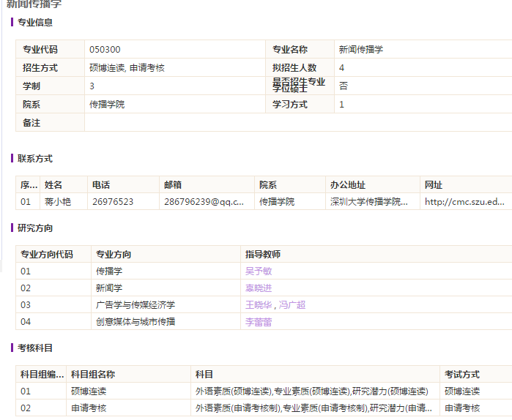Open 王晓华 advisor link
The image size is (512, 420).
tap(258, 305)
